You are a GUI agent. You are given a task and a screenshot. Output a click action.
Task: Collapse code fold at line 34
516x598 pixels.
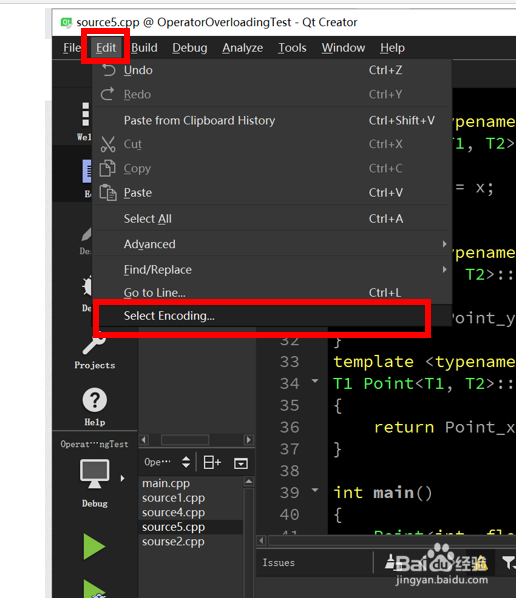pyautogui.click(x=315, y=381)
